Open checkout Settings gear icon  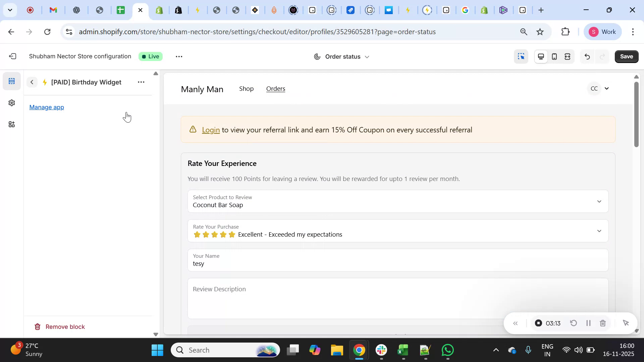tap(12, 103)
